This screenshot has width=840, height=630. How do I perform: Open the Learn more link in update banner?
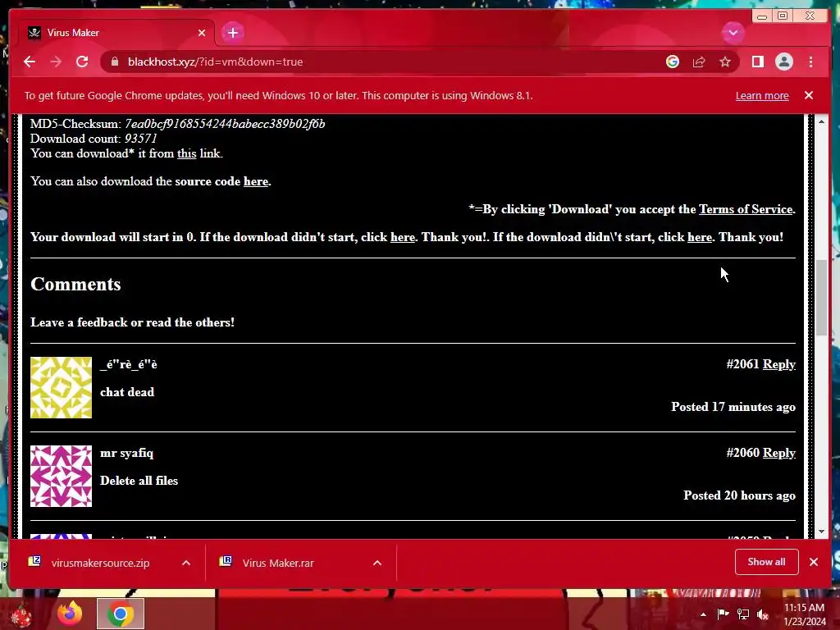click(x=762, y=95)
